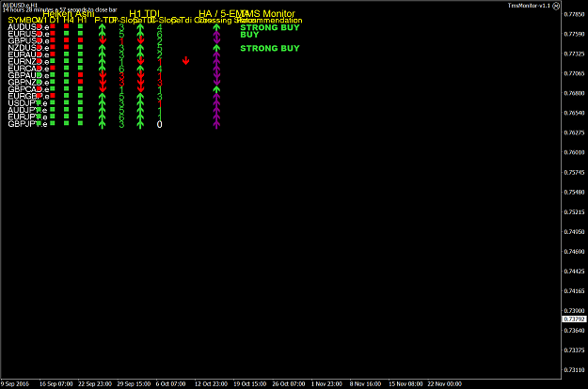Image resolution: width=588 pixels, height=389 pixels.
Task: Click 0.76010 on the price axis
Action: tap(574, 152)
